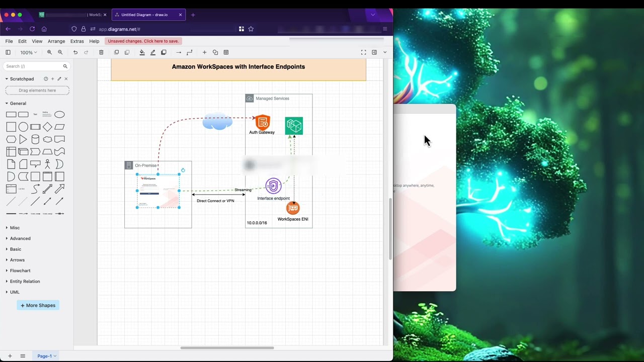The image size is (644, 362).
Task: Insert a table from the toolbar
Action: [226, 52]
